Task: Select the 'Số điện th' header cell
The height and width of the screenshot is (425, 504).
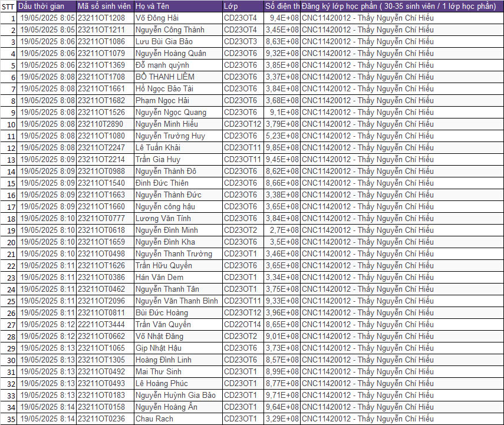Action: coord(282,6)
